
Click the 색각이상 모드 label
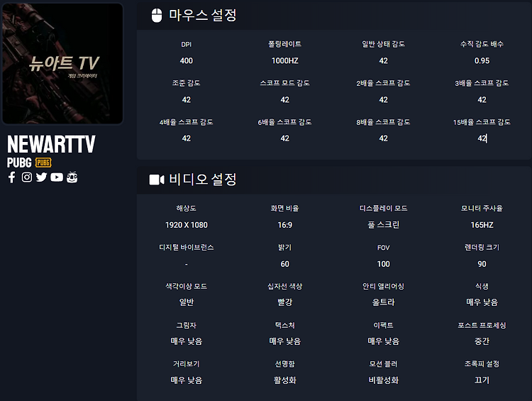pos(187,287)
